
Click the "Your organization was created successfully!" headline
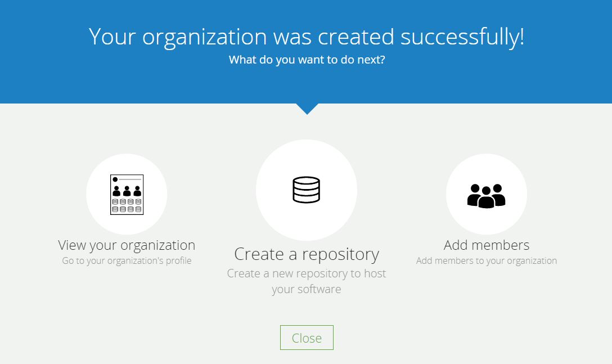(x=307, y=37)
